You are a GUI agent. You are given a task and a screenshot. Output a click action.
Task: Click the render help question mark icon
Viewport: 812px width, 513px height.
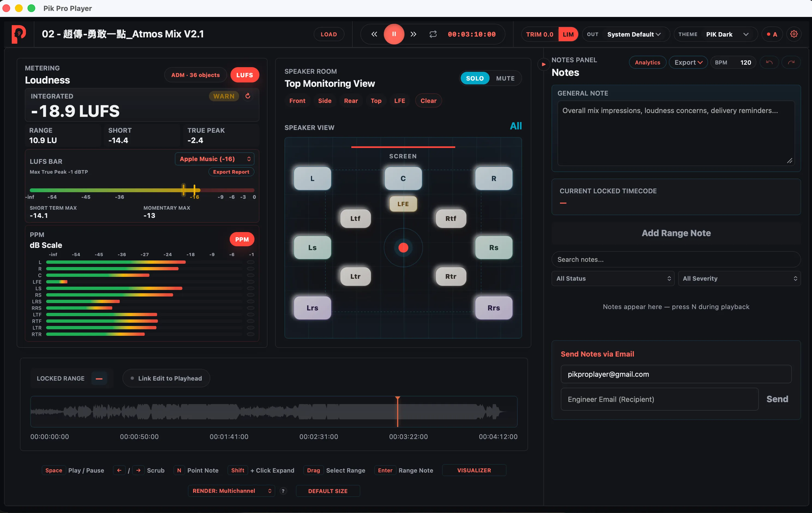click(x=283, y=491)
